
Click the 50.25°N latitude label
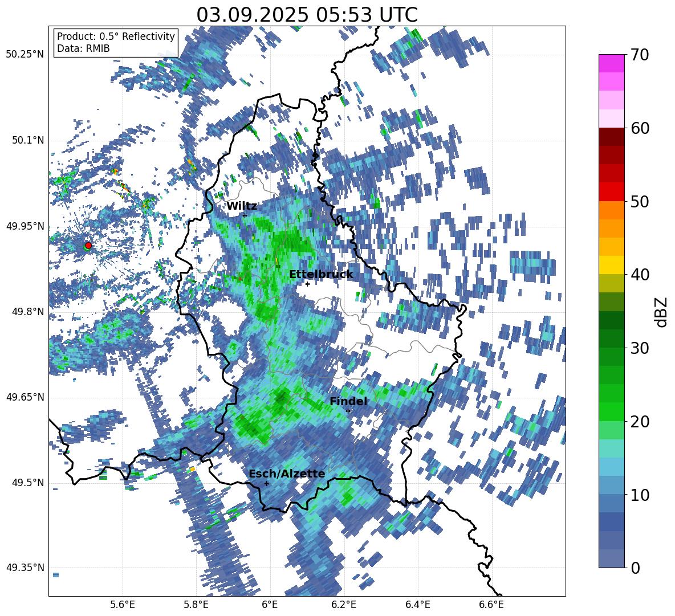tap(25, 55)
